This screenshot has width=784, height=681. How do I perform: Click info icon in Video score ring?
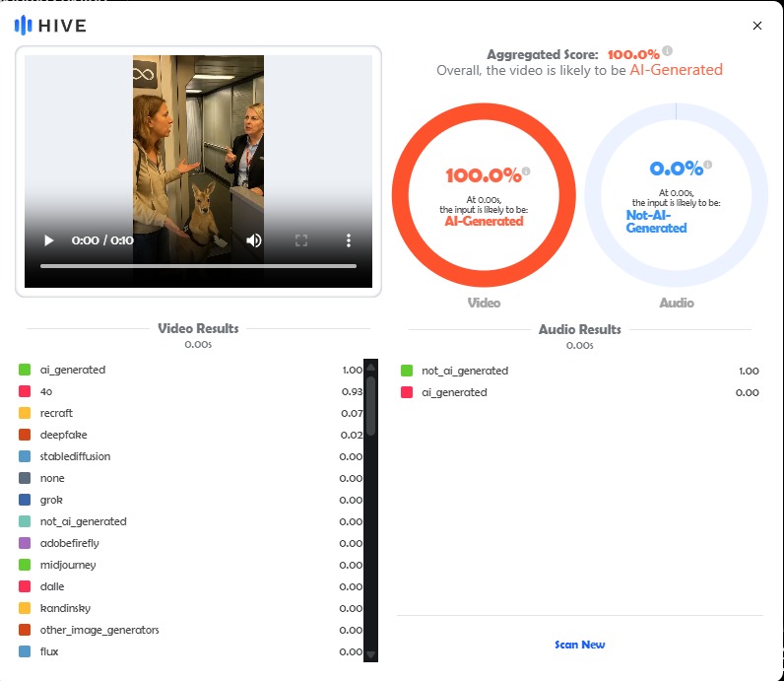tap(526, 171)
